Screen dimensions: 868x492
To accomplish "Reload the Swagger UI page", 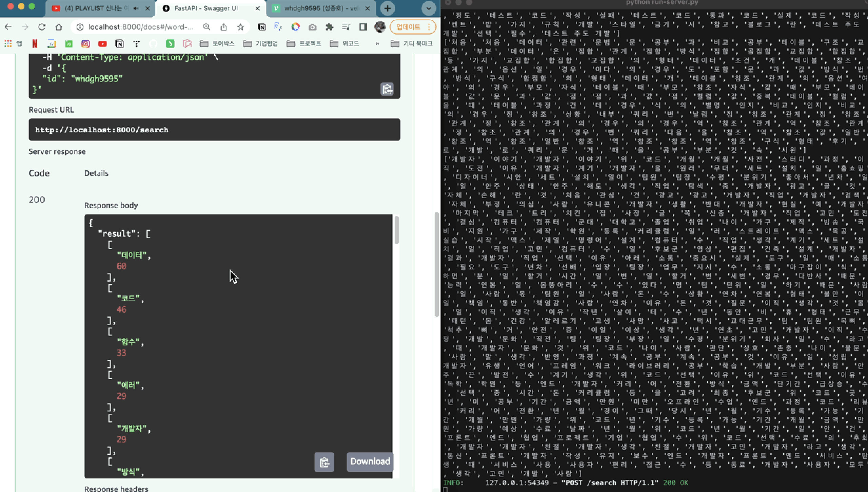I will tap(42, 27).
